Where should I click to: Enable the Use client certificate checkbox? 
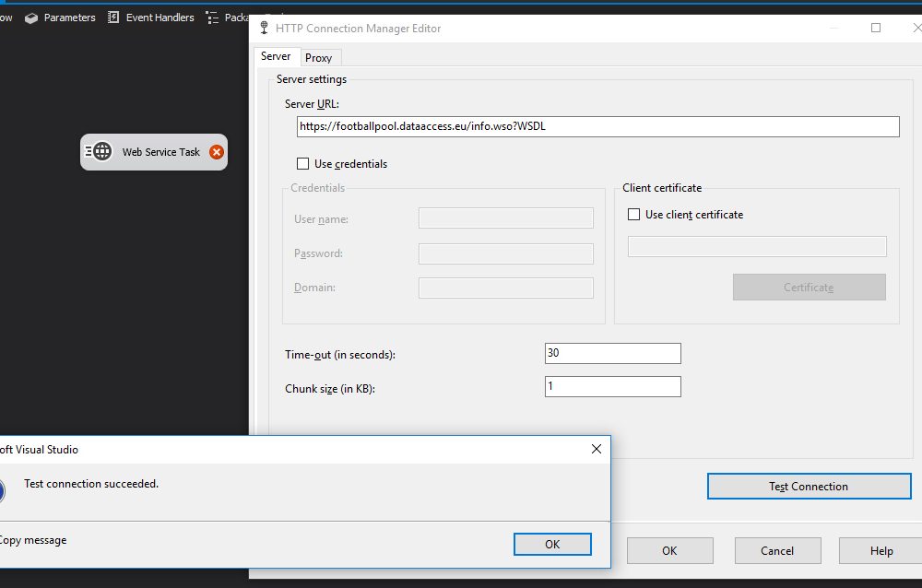click(634, 215)
